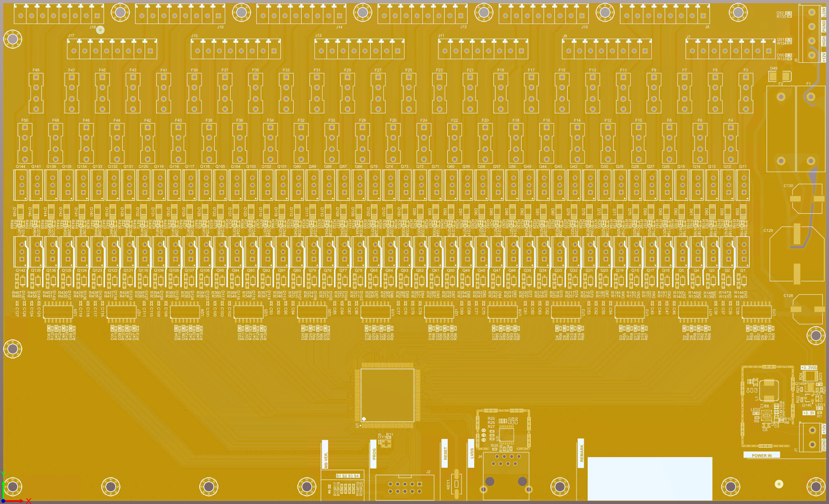Image resolution: width=829 pixels, height=504 pixels.
Task: Click the POWER IN silkscreen label
Action: [761, 455]
